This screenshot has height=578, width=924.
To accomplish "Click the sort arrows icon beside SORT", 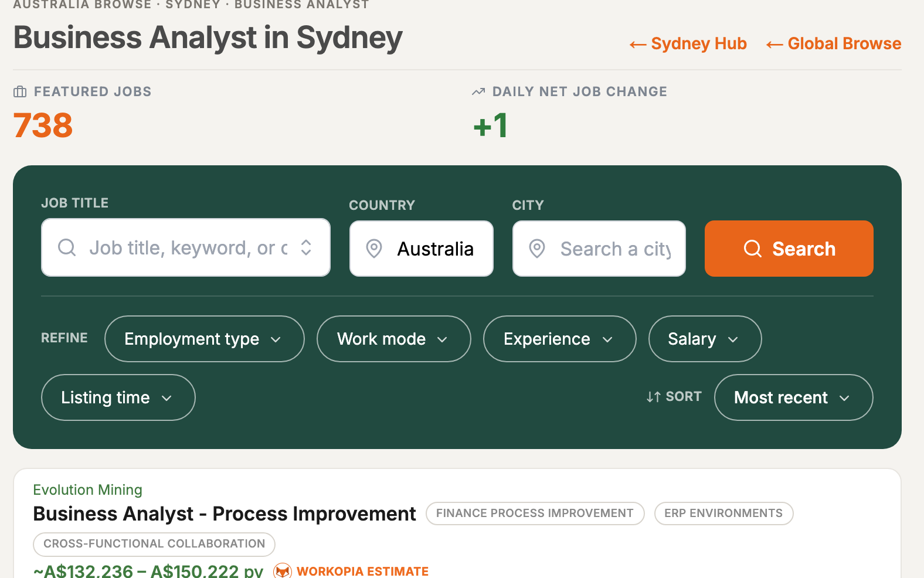I will (654, 397).
